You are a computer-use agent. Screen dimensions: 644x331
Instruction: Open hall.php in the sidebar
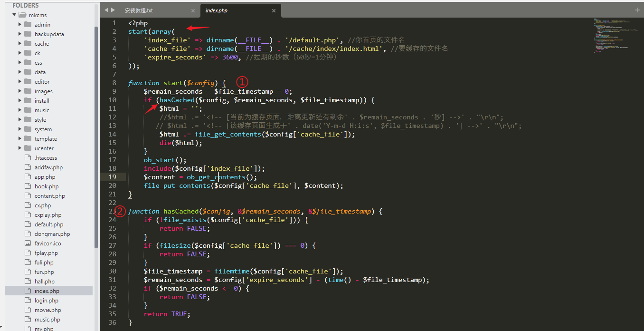coord(45,282)
